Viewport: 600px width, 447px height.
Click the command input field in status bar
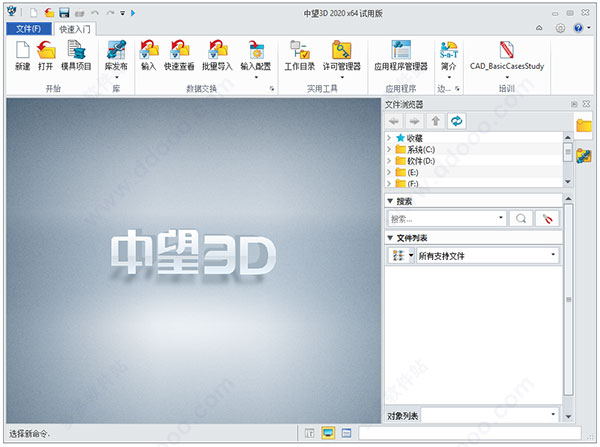click(x=470, y=433)
